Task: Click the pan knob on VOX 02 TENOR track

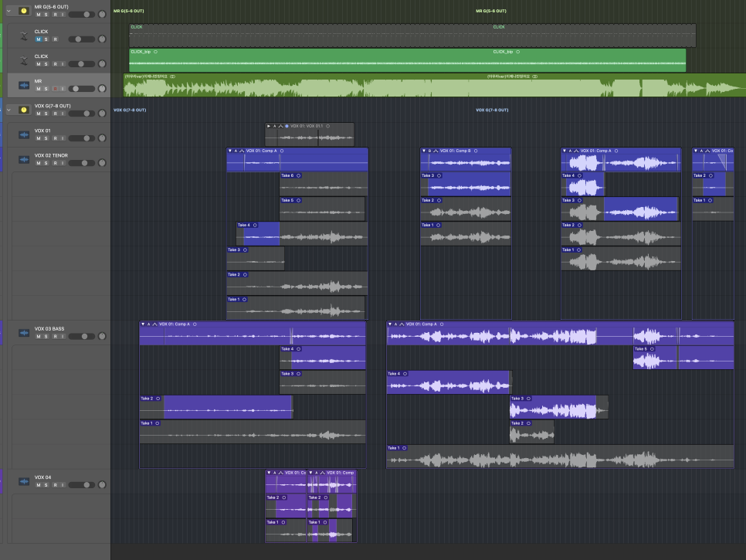Action: pyautogui.click(x=102, y=163)
